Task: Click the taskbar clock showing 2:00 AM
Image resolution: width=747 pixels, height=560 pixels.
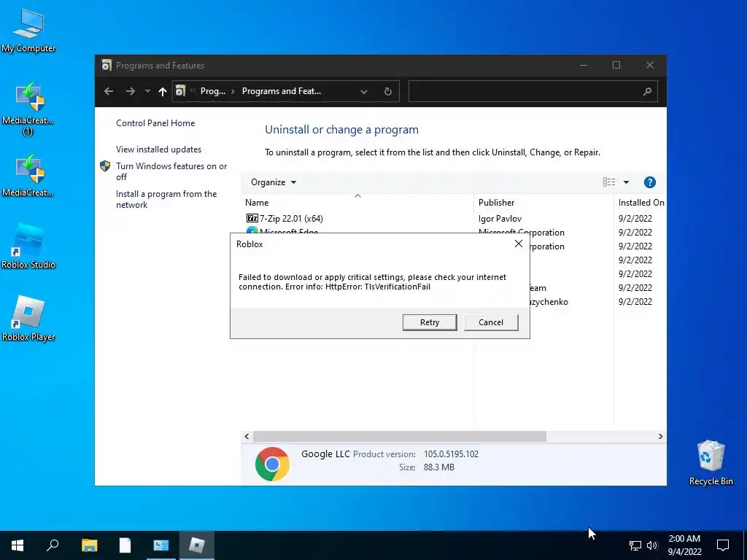Action: coord(684,545)
